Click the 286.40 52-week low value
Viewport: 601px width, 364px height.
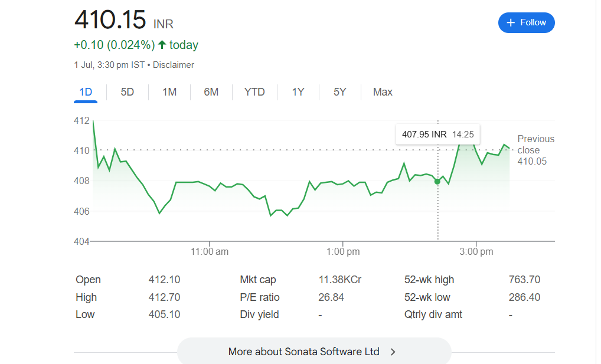click(524, 297)
